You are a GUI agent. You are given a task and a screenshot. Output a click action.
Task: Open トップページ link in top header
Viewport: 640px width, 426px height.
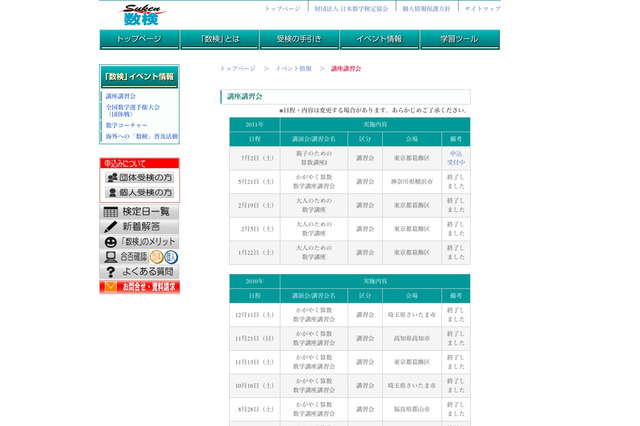coord(282,9)
